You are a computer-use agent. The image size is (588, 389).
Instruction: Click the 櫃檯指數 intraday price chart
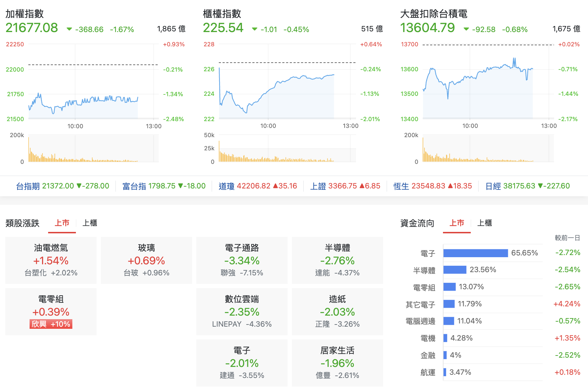[287, 81]
